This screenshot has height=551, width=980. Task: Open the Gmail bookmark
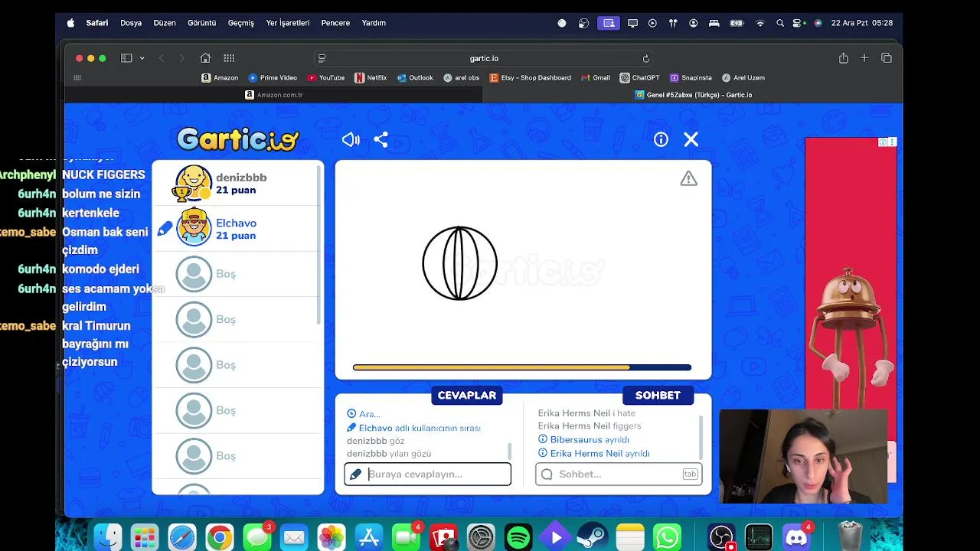[x=596, y=77]
